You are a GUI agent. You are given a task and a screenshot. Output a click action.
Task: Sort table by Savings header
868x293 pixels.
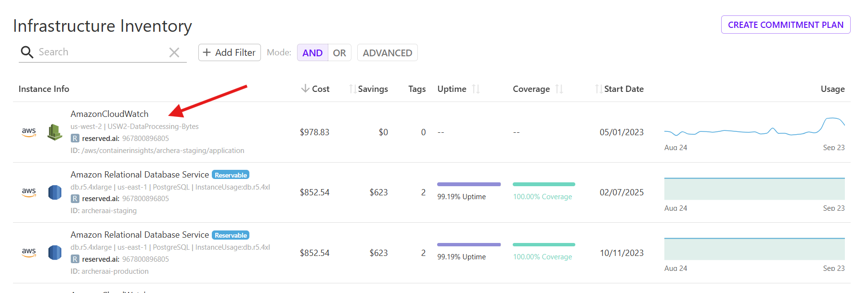click(372, 89)
